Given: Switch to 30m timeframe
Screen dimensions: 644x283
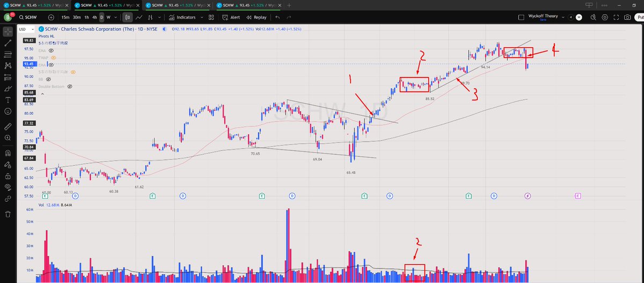Looking at the screenshot, I should pyautogui.click(x=77, y=17).
